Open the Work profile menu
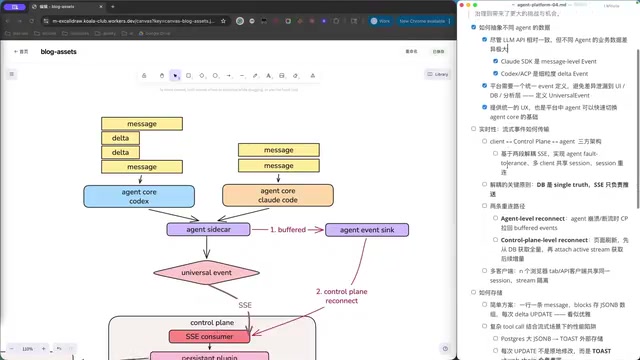This screenshot has width=640, height=360. pos(380,21)
